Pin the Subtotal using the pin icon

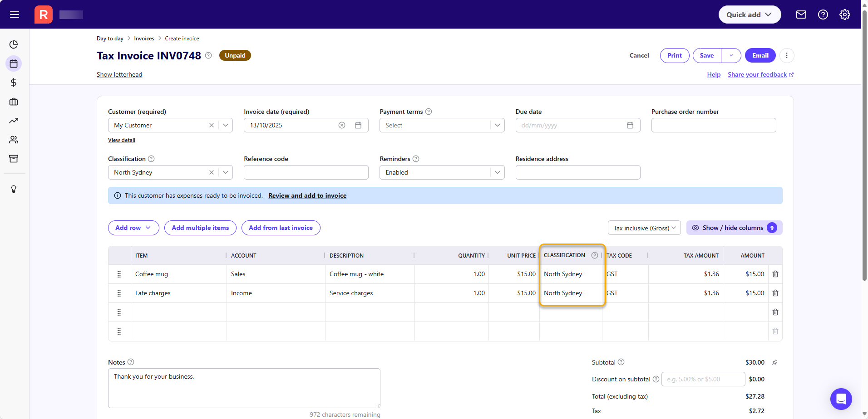775,362
